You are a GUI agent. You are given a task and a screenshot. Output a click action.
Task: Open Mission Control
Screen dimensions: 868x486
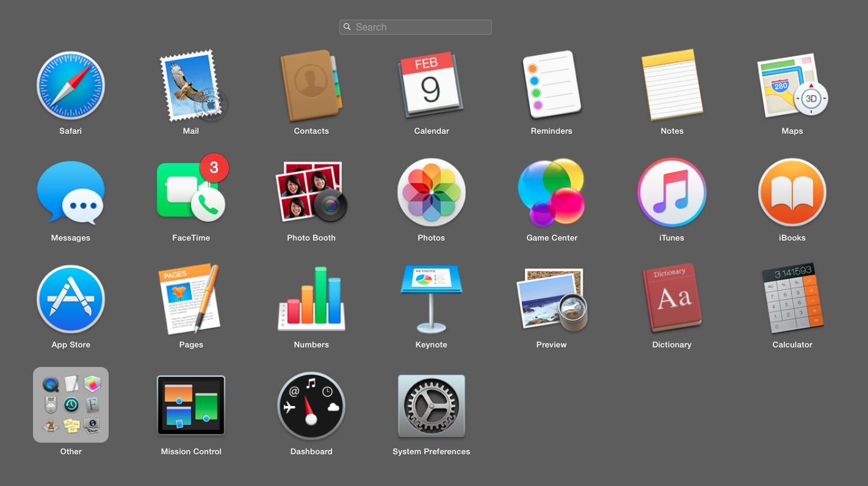(191, 405)
